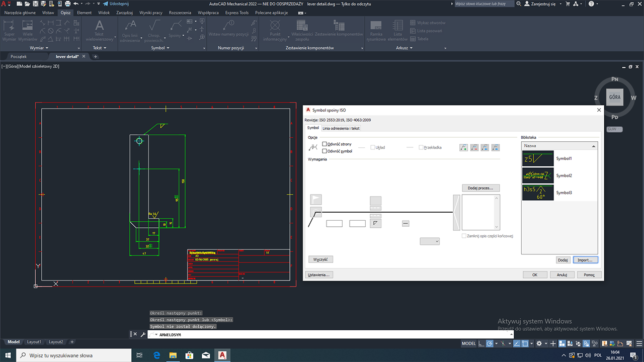644x362 pixels.
Task: Click the GÓRA face of ViewCube
Action: tap(614, 97)
